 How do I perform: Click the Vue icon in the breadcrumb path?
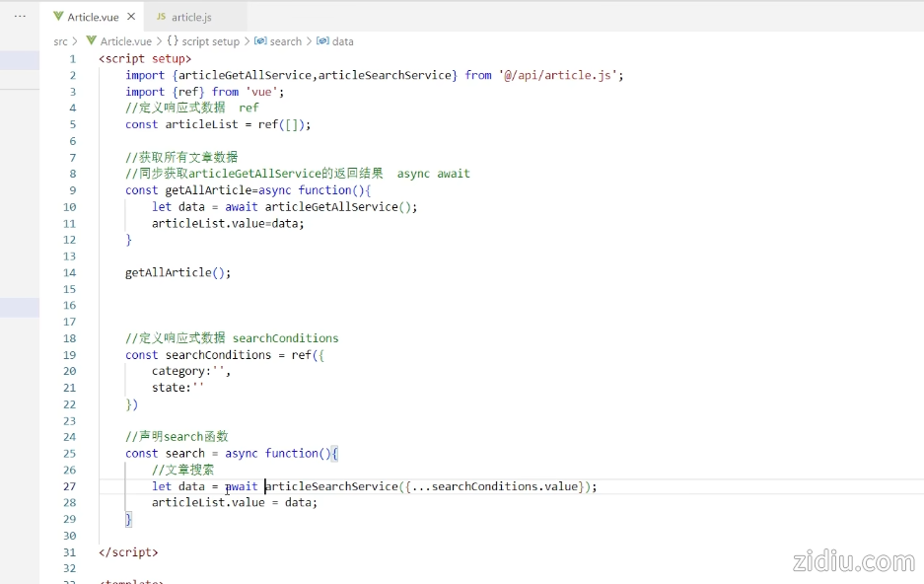[x=92, y=41]
